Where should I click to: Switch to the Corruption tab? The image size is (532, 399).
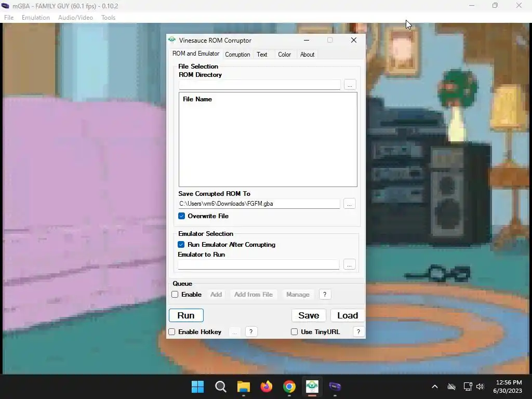tap(237, 54)
